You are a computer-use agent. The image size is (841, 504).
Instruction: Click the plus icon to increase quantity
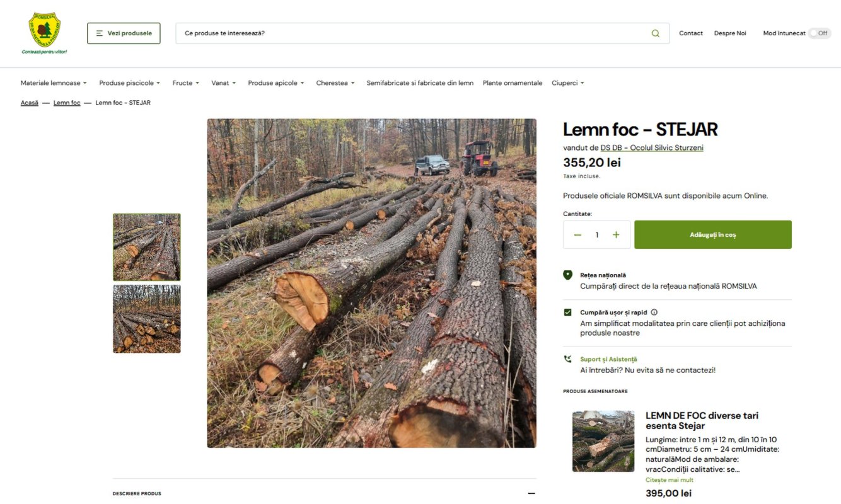[x=616, y=235]
